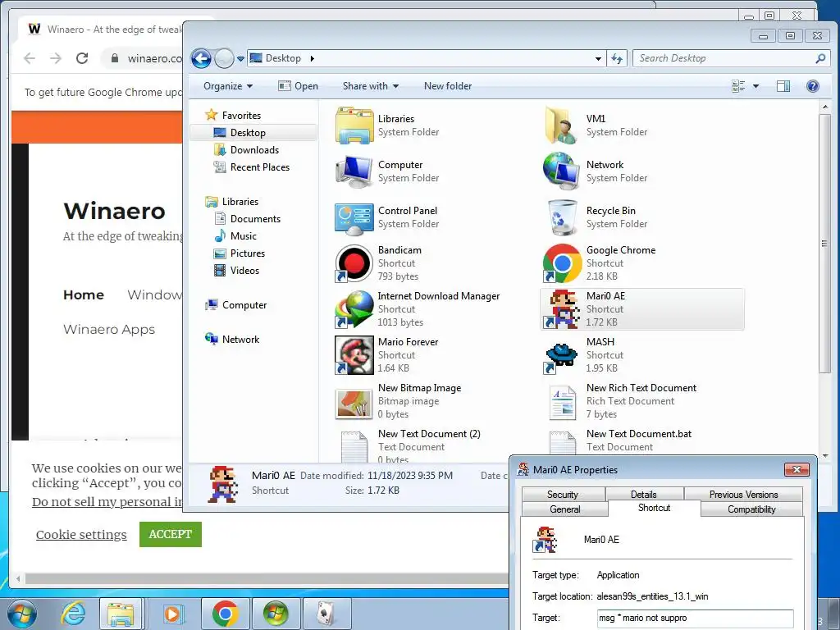Click the Explorer forward arrow button
Viewport: 840px width, 630px height.
[224, 58]
